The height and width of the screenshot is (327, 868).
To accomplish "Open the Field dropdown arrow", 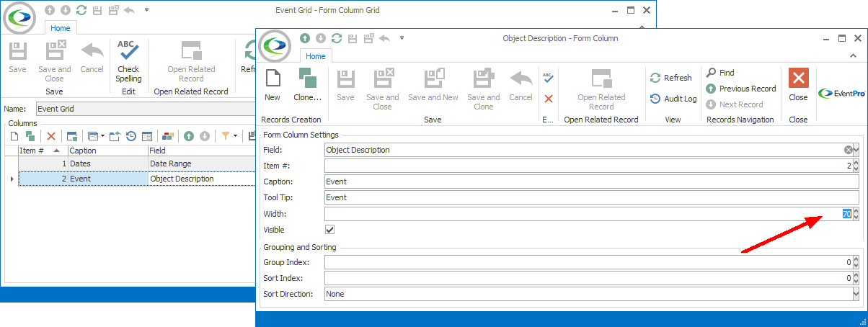I will 856,150.
